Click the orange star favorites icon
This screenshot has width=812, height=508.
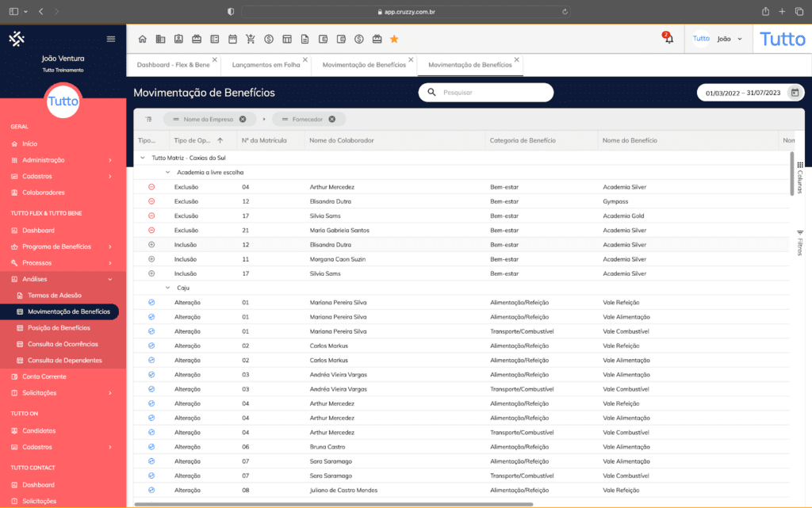[394, 39]
